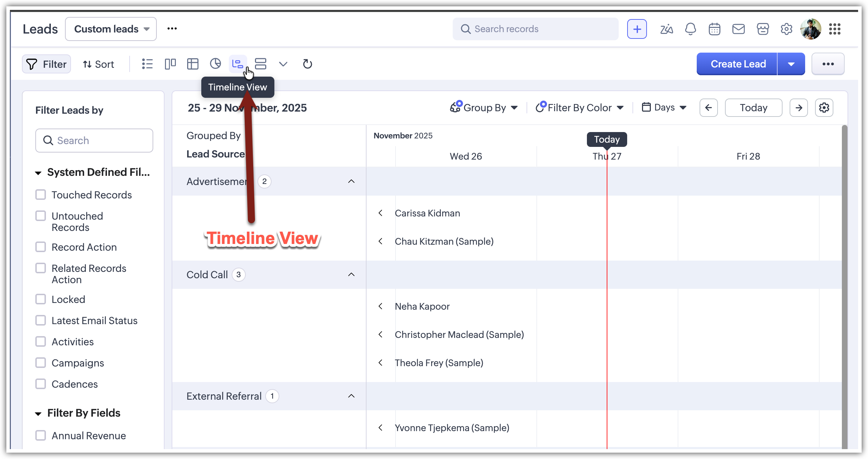This screenshot has height=459, width=868.
Task: Collapse the Cold Call group
Action: click(x=351, y=275)
